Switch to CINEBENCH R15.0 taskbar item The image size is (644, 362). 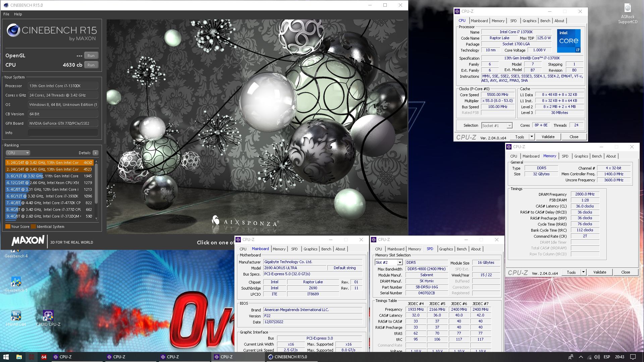pyautogui.click(x=291, y=357)
